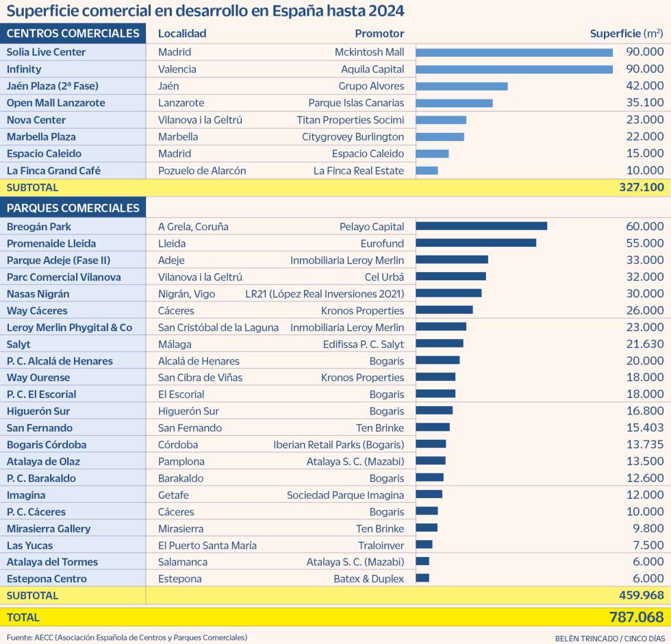
Task: Click the Valencia locality cell
Action: click(177, 69)
